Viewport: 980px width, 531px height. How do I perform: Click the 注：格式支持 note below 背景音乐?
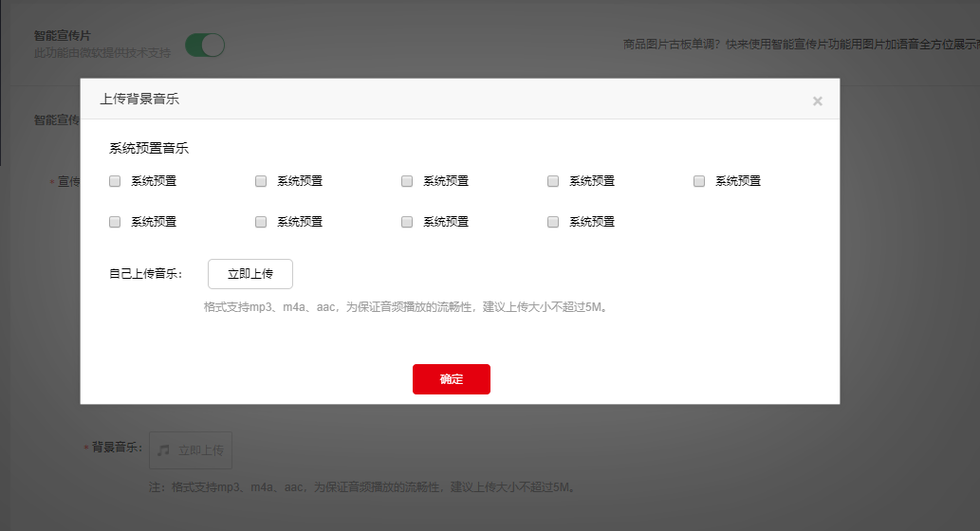[363, 486]
